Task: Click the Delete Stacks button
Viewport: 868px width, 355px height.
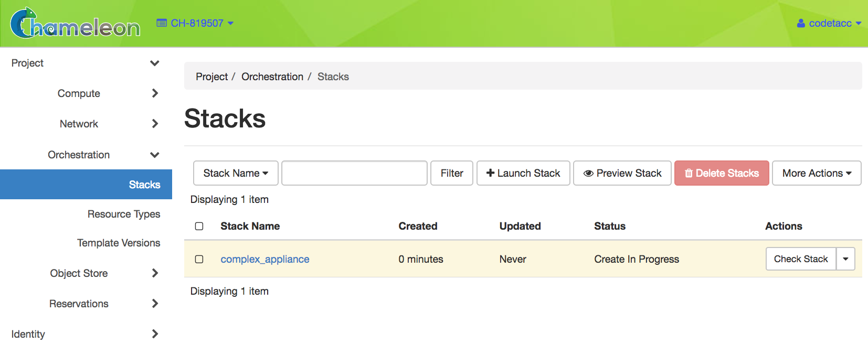Action: click(722, 173)
